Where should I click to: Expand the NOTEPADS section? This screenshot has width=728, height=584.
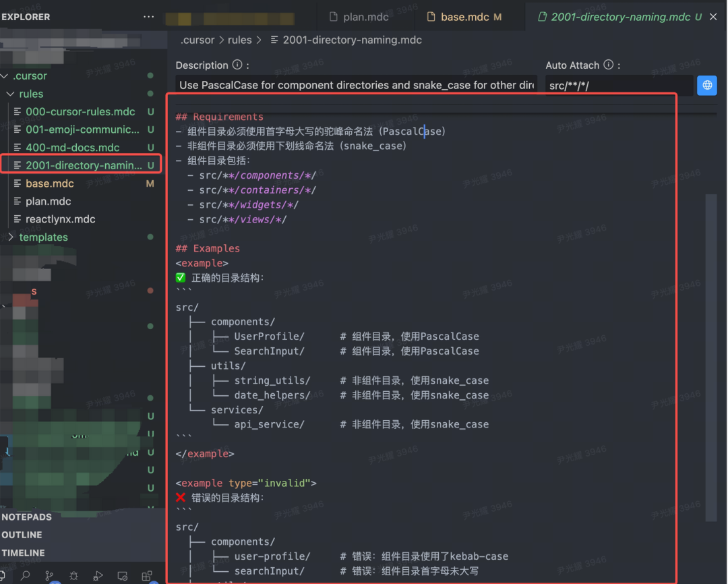coord(26,517)
